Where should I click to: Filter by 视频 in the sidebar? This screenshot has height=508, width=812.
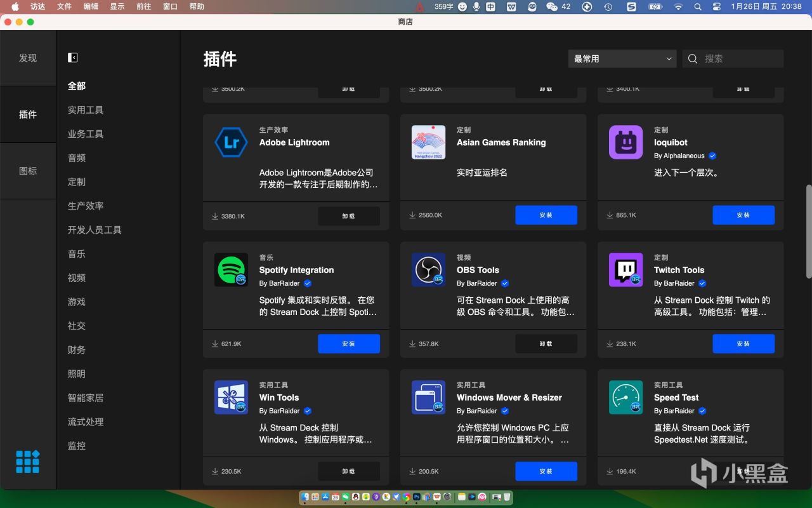77,278
